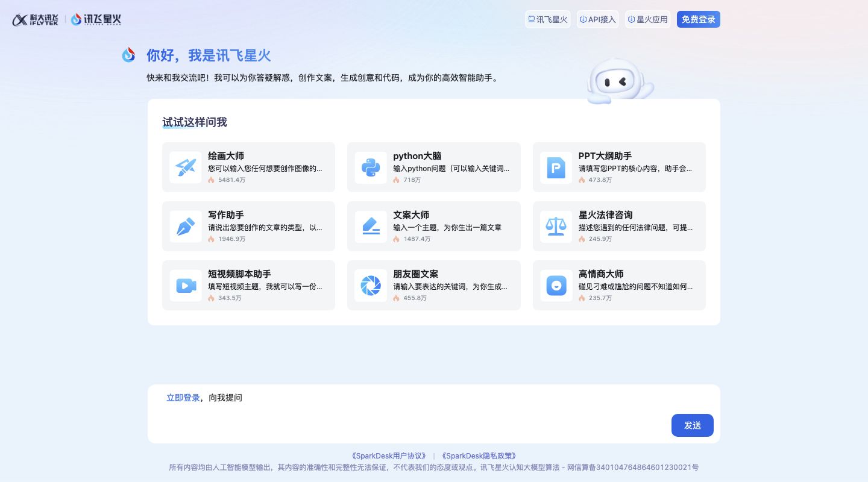Click the 你好，我是讯飞星火 heading
This screenshot has width=868, height=482.
[x=209, y=55]
